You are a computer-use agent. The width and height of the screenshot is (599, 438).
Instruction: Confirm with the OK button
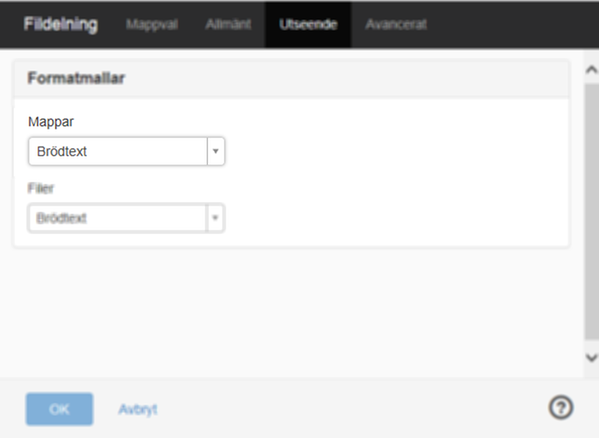60,409
